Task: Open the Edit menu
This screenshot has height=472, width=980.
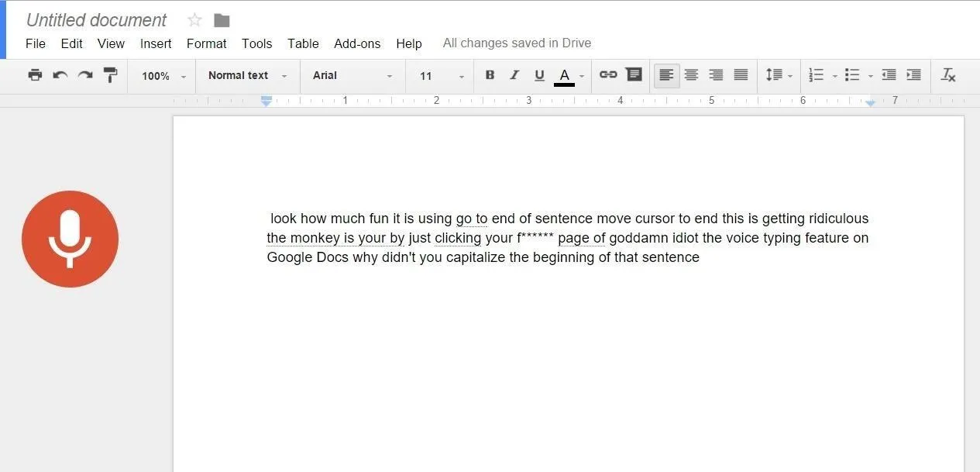Action: point(72,43)
